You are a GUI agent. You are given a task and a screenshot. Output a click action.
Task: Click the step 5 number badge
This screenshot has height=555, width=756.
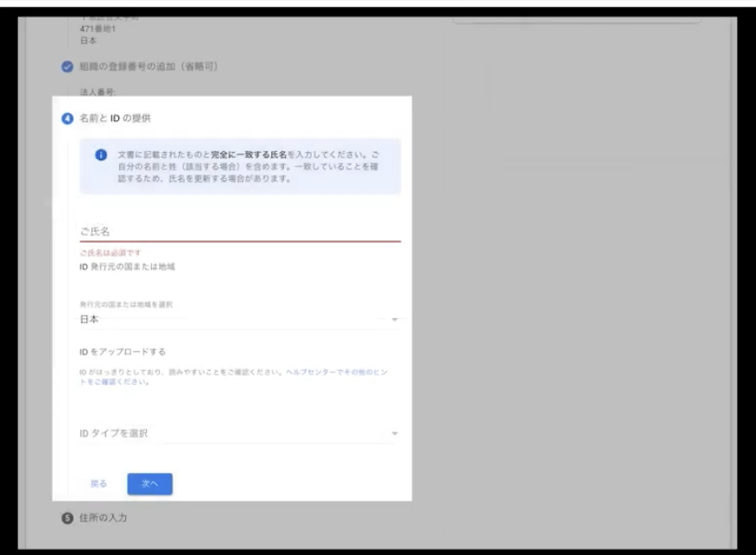[x=68, y=518]
